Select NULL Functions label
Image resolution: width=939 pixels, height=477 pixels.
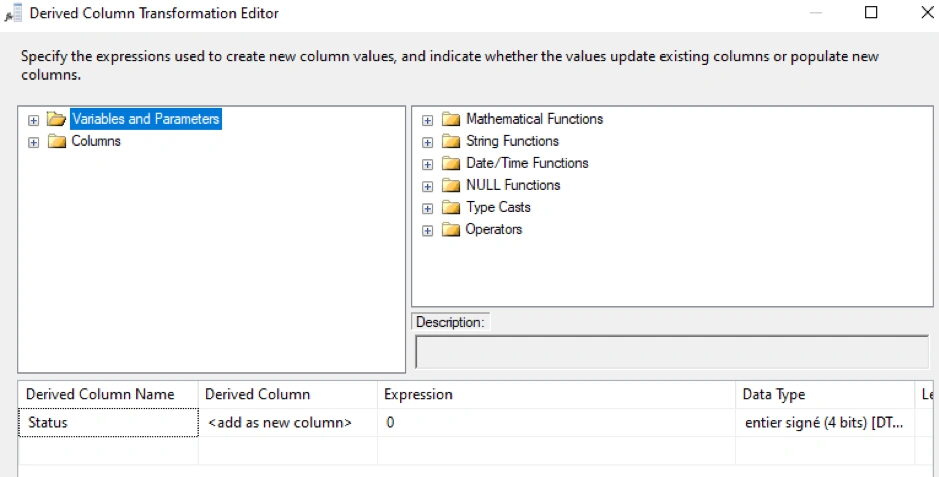click(x=513, y=185)
